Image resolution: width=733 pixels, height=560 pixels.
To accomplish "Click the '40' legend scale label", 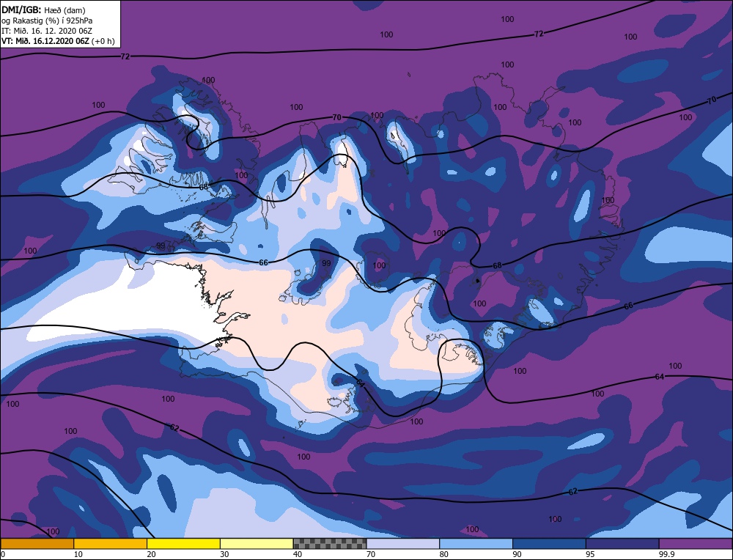I will tap(298, 554).
